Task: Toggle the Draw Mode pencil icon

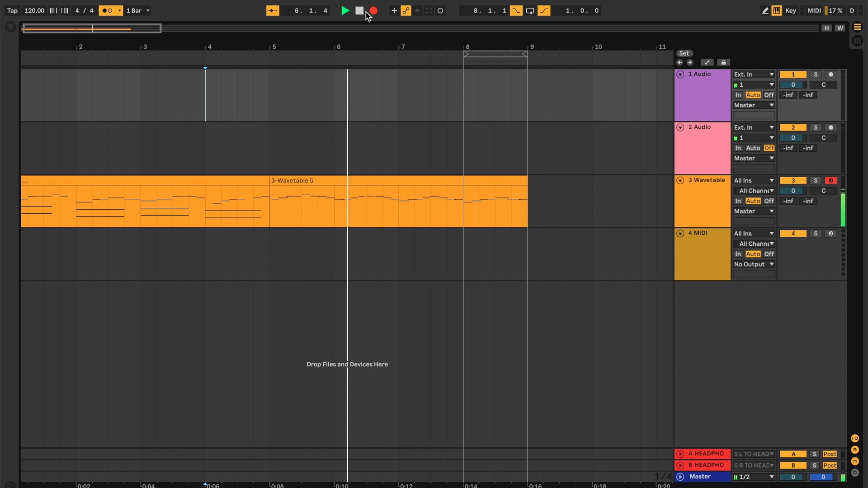Action: coord(765,10)
